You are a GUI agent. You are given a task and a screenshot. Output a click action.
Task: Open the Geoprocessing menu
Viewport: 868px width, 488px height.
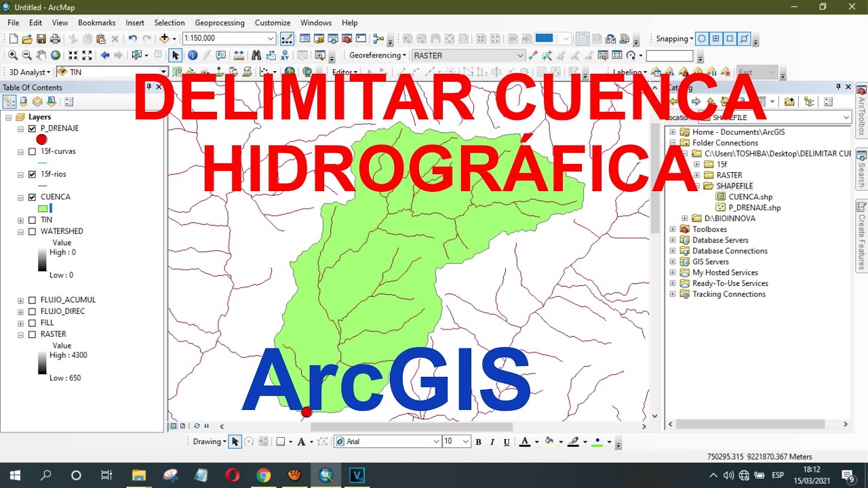coord(220,23)
